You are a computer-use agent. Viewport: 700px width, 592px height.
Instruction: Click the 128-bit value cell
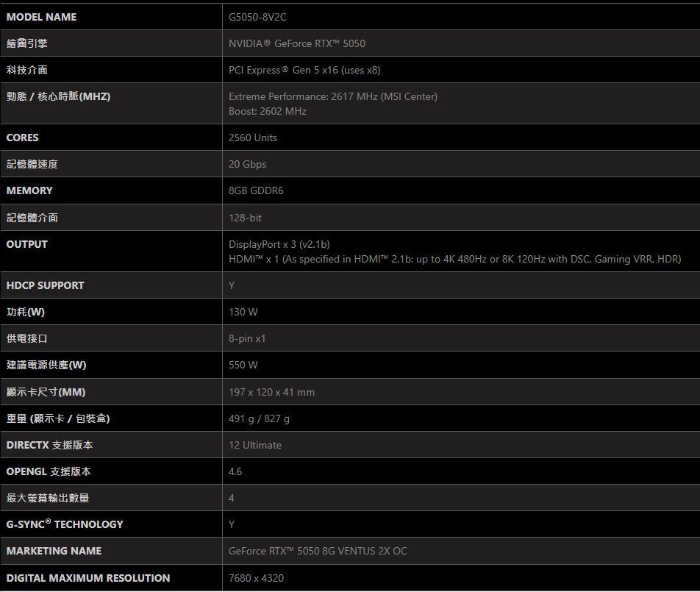point(245,218)
